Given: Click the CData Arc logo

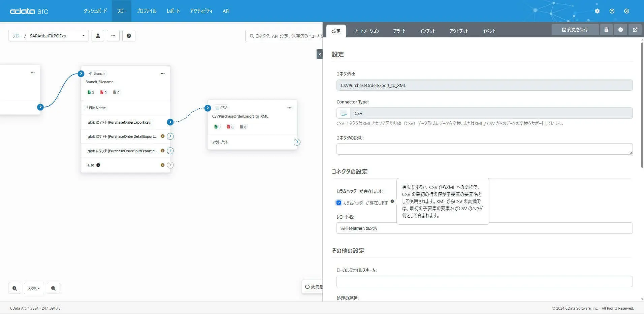Looking at the screenshot, I should (29, 11).
